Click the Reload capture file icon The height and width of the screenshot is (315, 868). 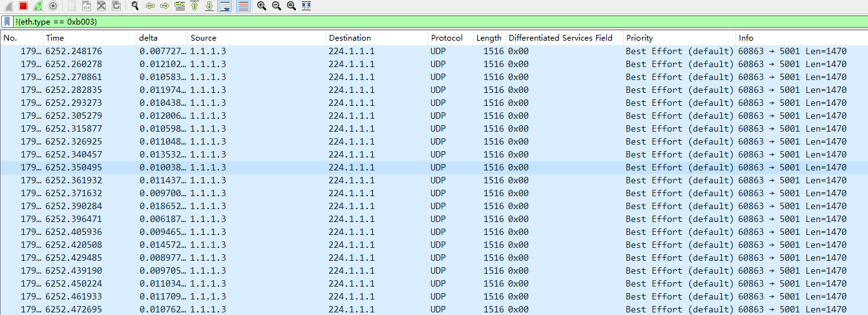point(116,6)
